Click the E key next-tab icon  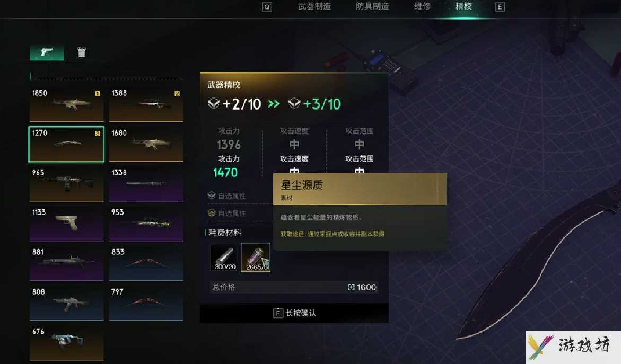pos(500,7)
